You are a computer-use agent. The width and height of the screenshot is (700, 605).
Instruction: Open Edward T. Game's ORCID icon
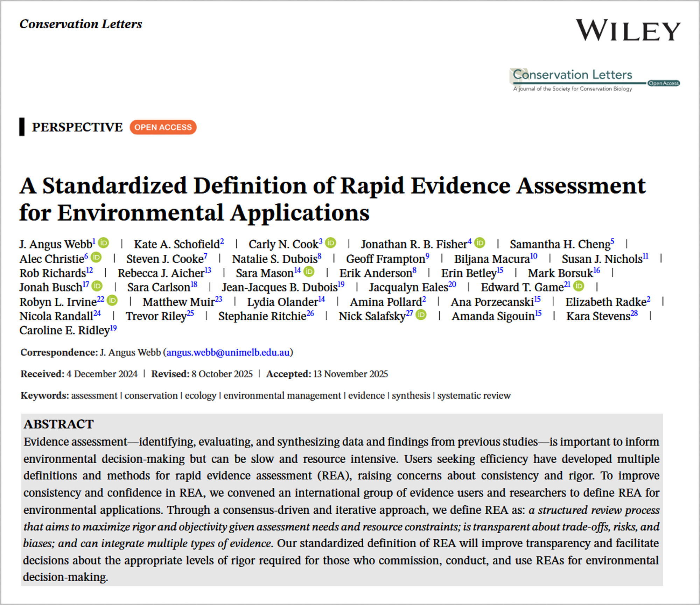click(579, 286)
